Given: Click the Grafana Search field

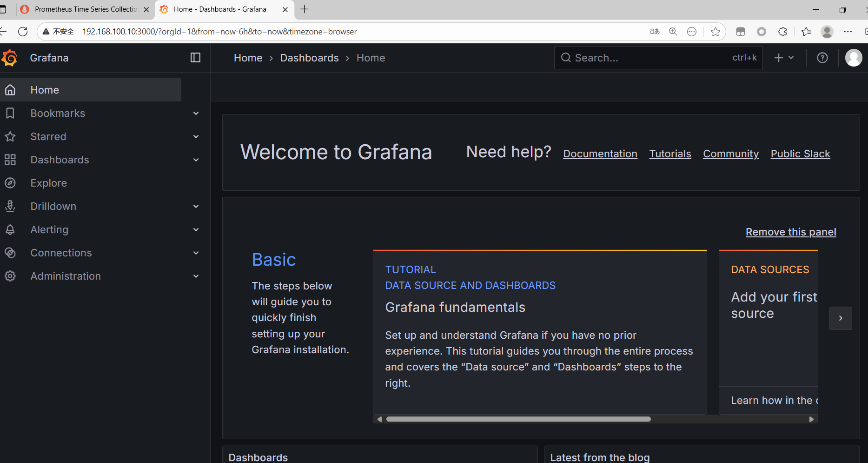Looking at the screenshot, I should (658, 58).
